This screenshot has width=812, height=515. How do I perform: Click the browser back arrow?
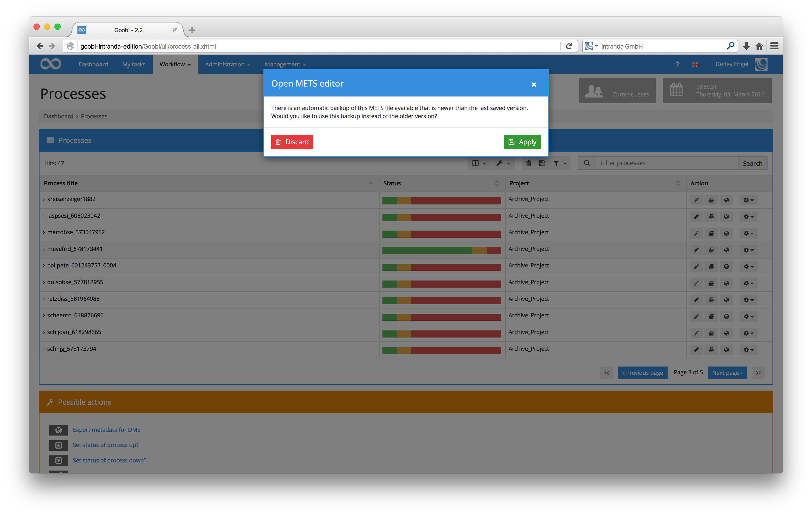[40, 46]
